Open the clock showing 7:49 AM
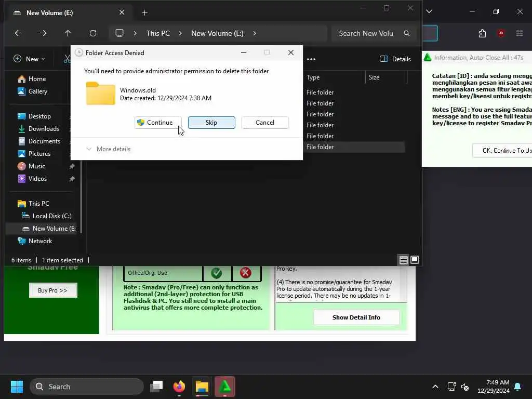This screenshot has width=532, height=399. point(494,387)
